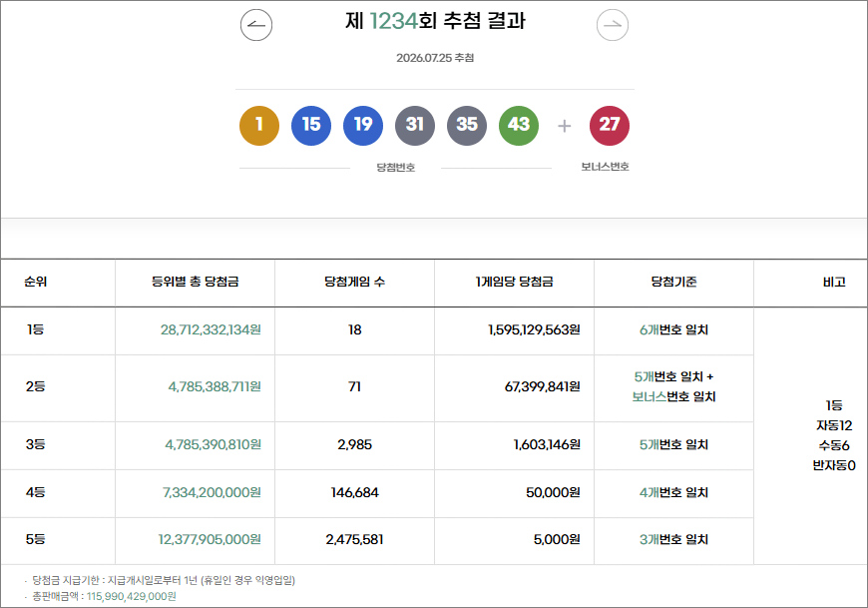Click total sales amount 115,990,429,000원
868x608 pixels.
click(x=131, y=596)
